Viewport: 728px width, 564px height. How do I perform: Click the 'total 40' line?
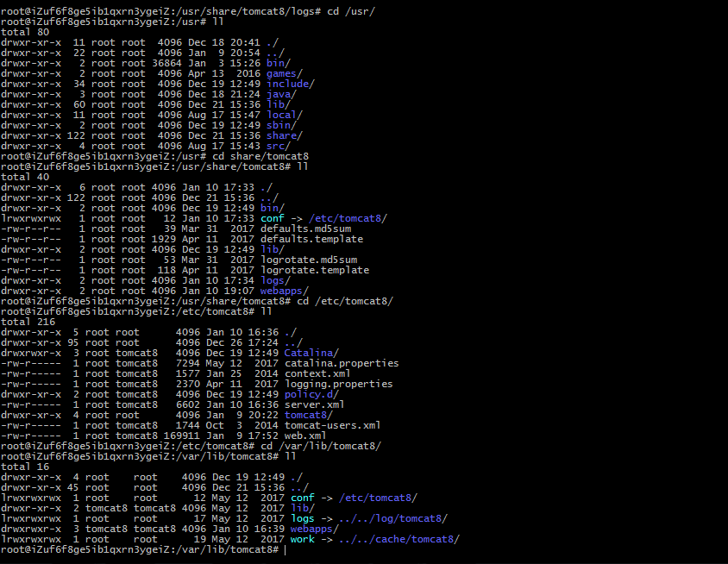tap(25, 177)
